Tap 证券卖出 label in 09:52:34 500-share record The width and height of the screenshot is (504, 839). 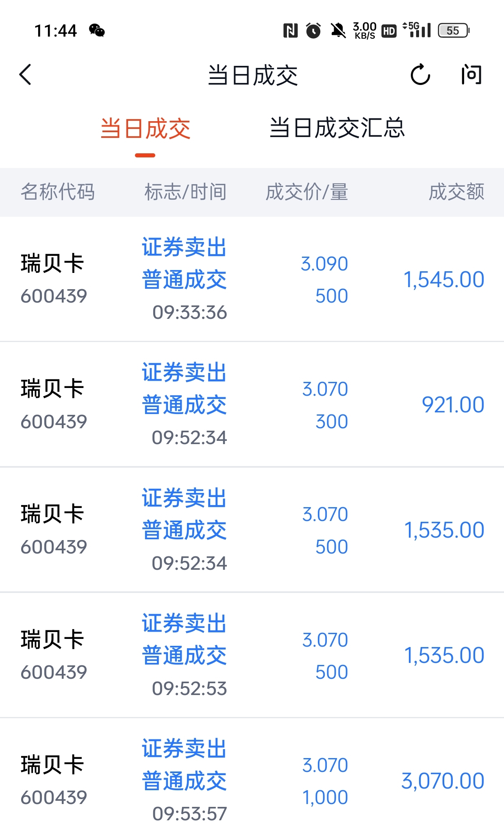184,498
